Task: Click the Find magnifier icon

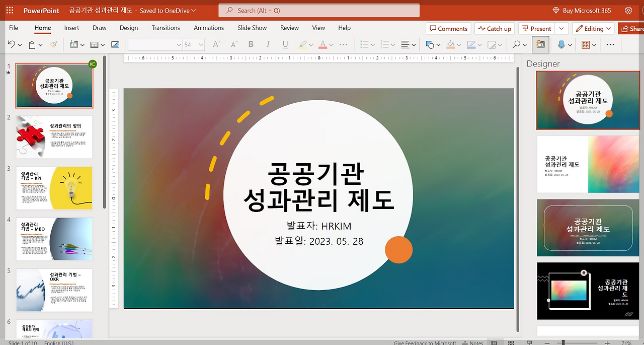Action: click(x=516, y=45)
